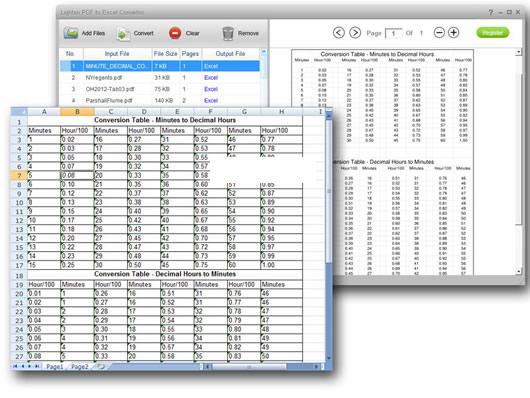Zoom out with the minus icon

click(x=439, y=33)
